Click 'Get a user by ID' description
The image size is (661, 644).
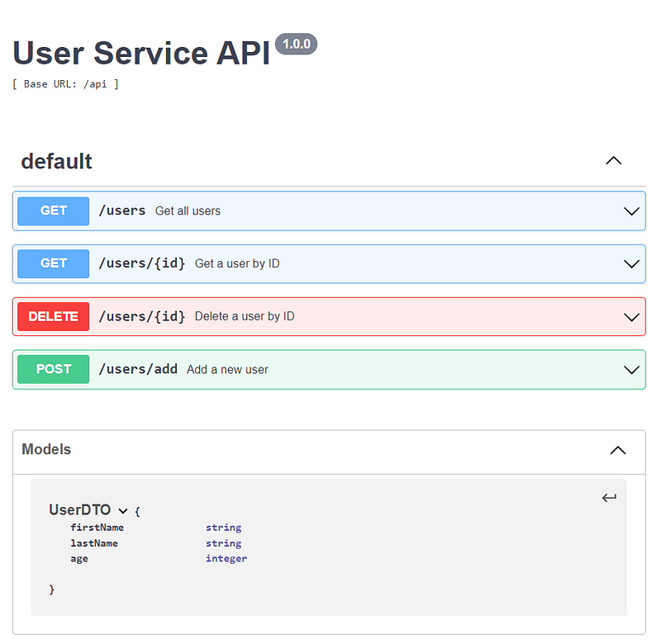click(237, 263)
